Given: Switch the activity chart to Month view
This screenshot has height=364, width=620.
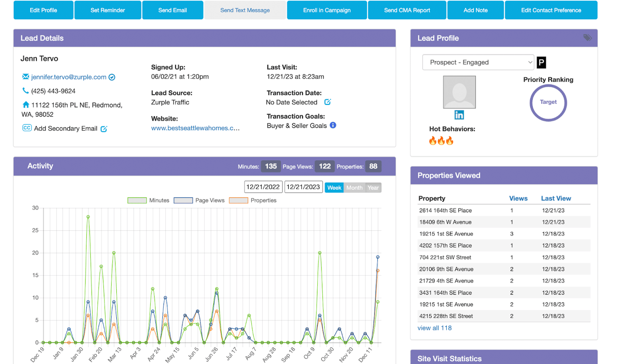Looking at the screenshot, I should 354,187.
